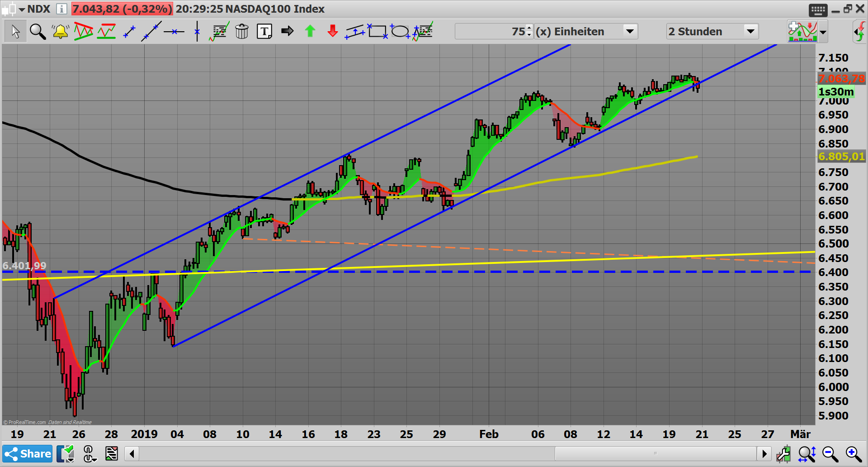
Task: Open the list icon next to the scrollbar
Action: [x=111, y=453]
